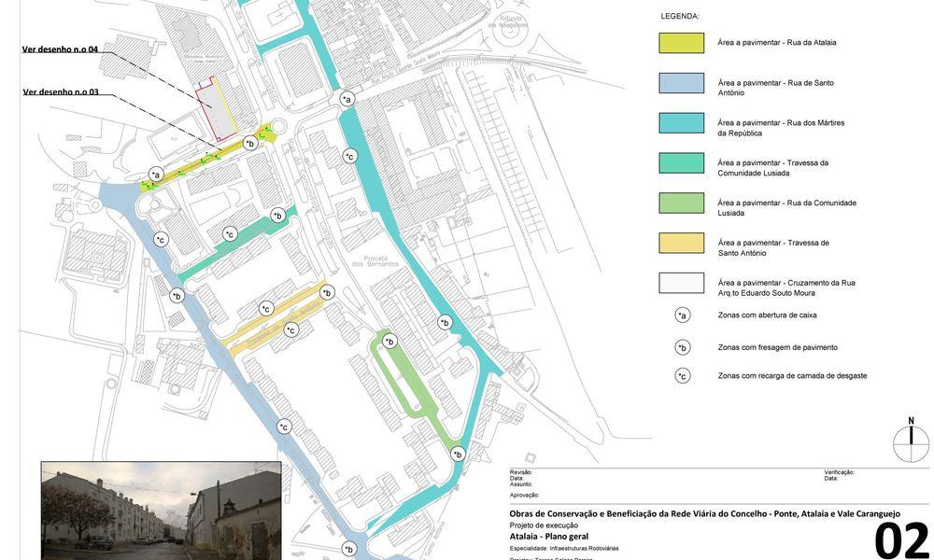
Task: Click 'Projeto de execução' in the title block
Action: pos(544,525)
